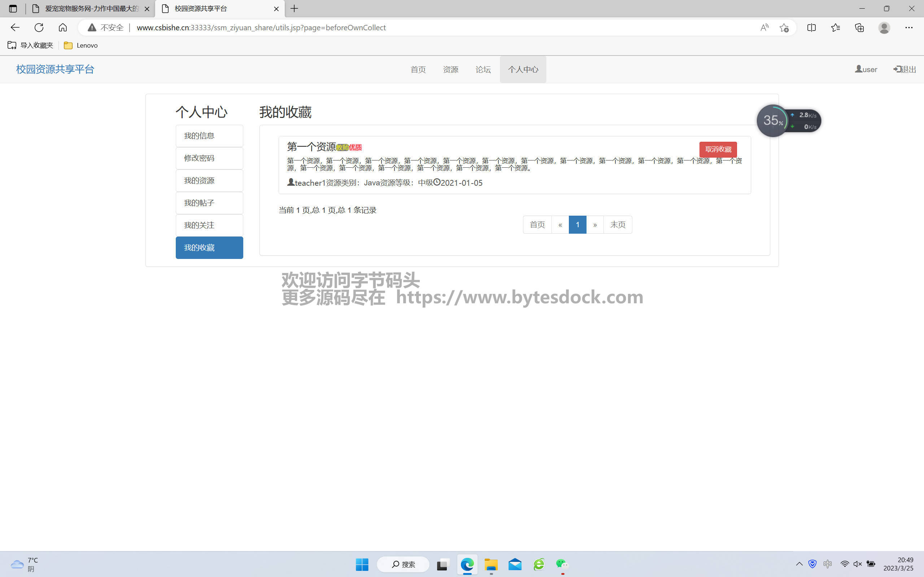Open WeChat from the taskbar
924x577 pixels.
point(562,564)
